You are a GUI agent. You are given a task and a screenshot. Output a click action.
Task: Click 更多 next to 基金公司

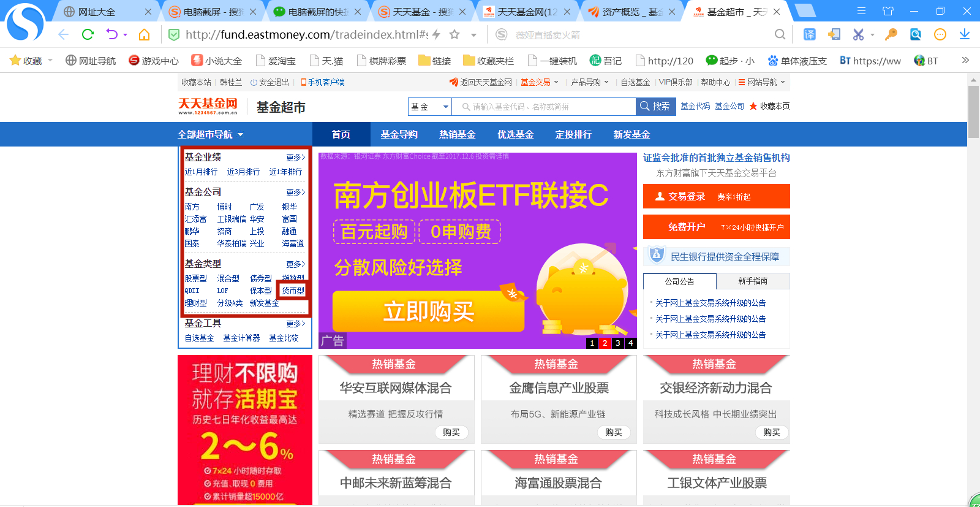coord(295,193)
